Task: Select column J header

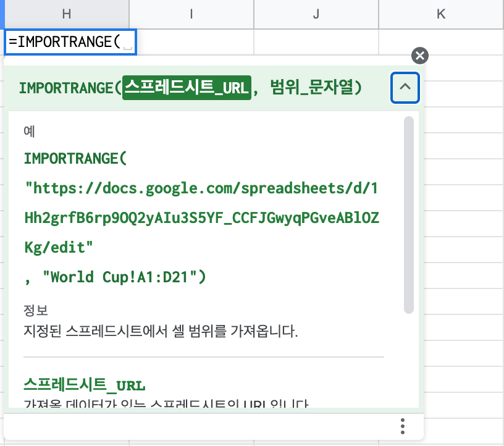Action: 316,14
